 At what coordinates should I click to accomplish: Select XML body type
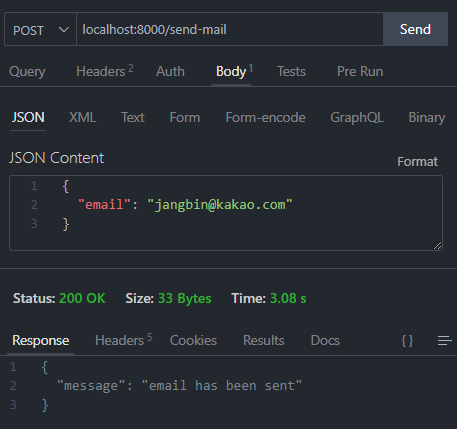pos(82,117)
